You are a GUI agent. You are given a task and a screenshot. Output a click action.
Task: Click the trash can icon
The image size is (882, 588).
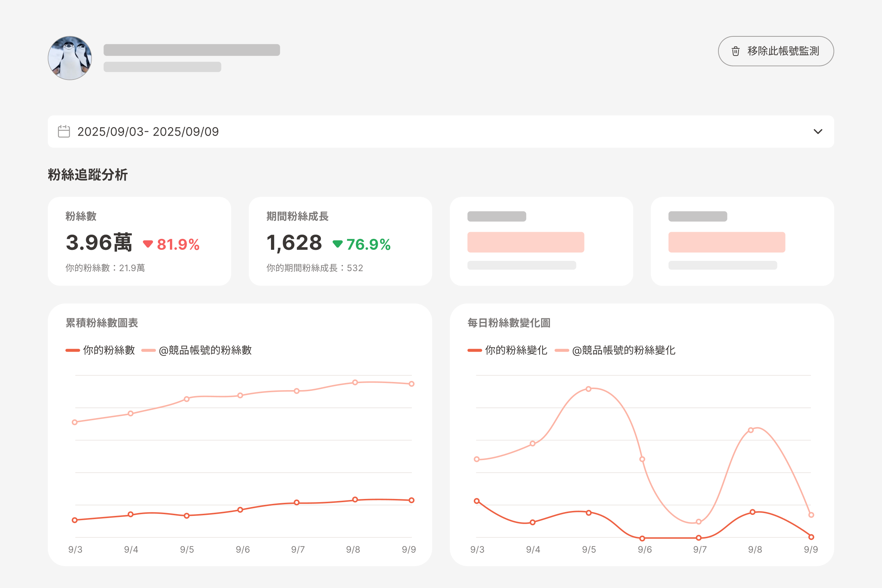click(x=735, y=51)
